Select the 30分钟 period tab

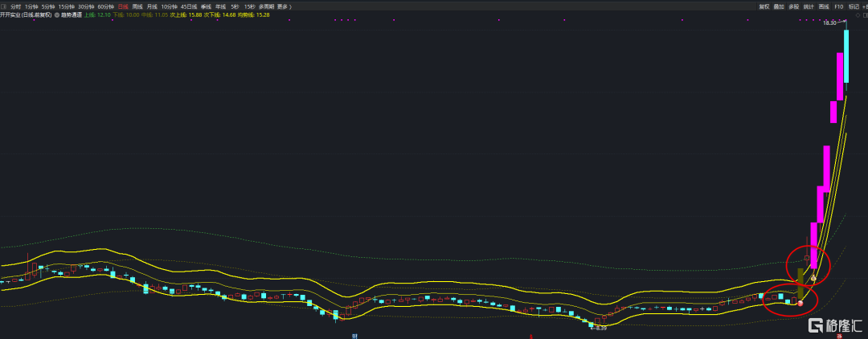pos(86,6)
